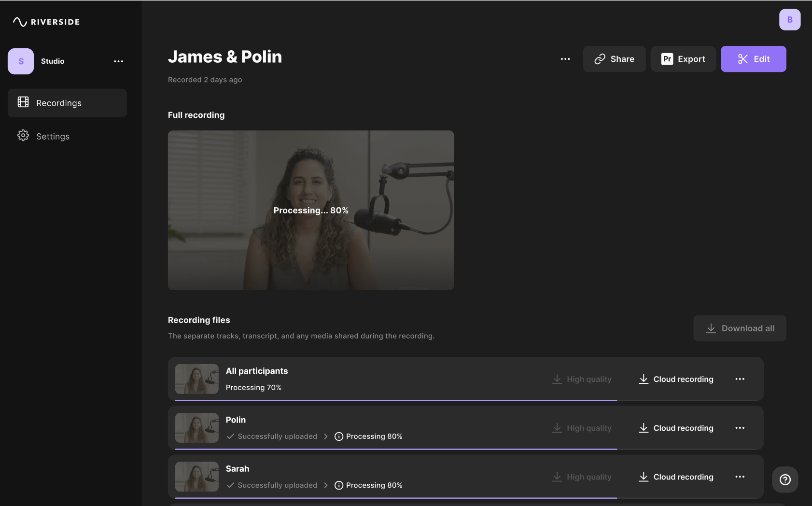Click the Premiere Pr icon

click(x=667, y=59)
